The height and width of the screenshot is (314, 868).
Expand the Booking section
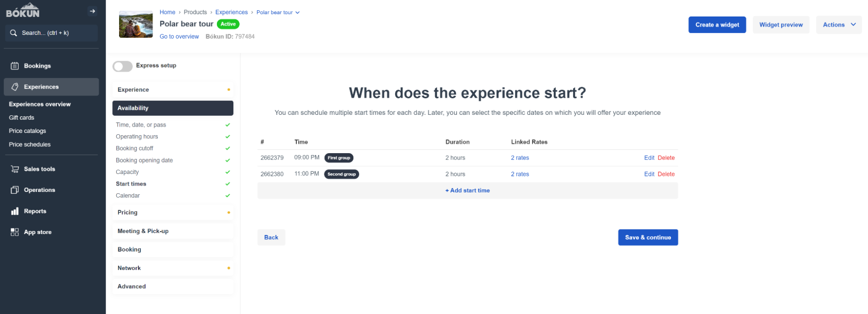click(x=173, y=250)
